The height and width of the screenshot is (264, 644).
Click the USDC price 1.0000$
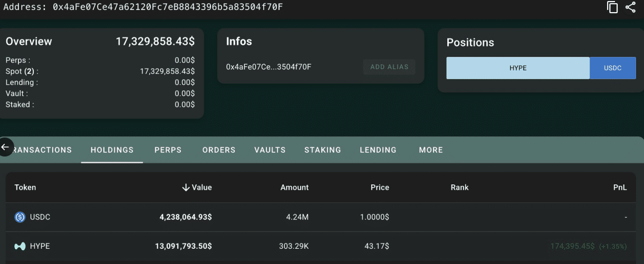click(x=374, y=217)
